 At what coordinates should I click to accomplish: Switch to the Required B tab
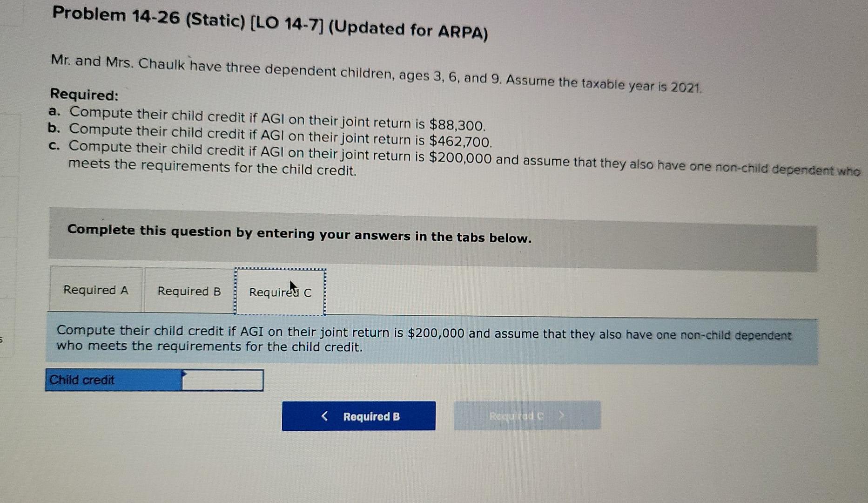[188, 291]
